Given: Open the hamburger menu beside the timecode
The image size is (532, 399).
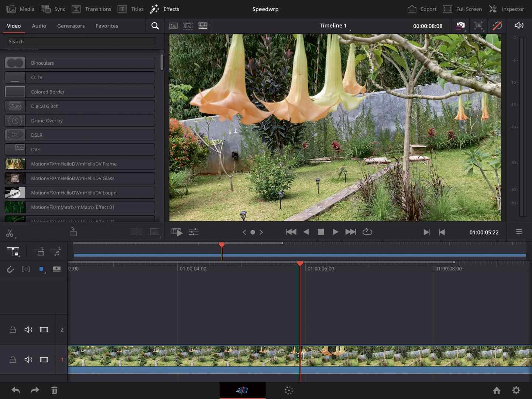Looking at the screenshot, I should (519, 232).
